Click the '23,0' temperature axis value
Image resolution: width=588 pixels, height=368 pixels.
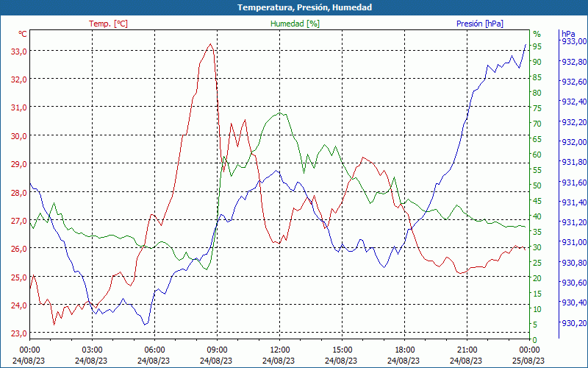pyautogui.click(x=18, y=333)
